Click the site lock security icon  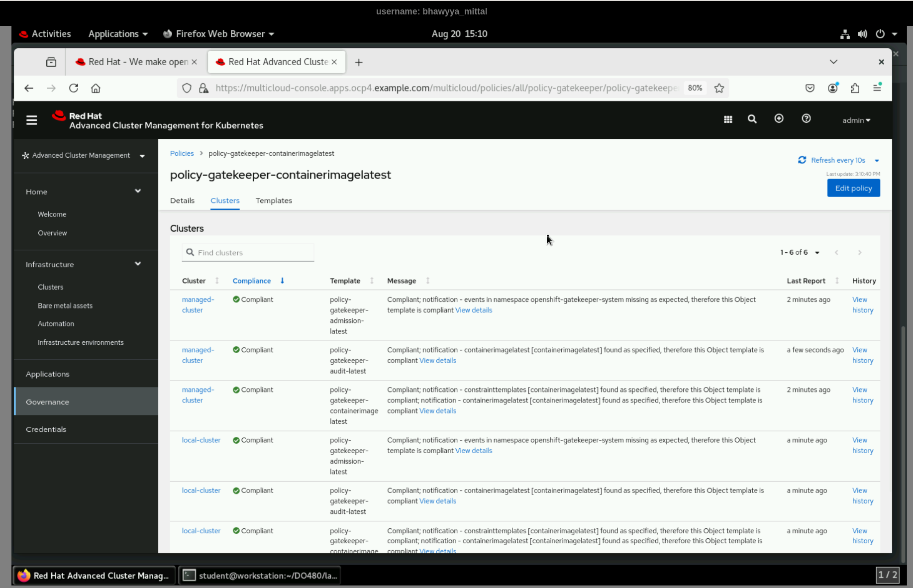[203, 88]
